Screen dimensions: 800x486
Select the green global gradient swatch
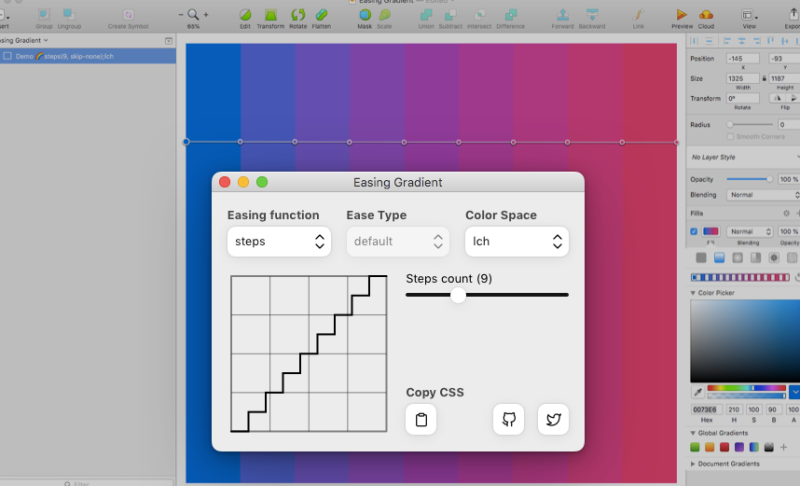[x=695, y=447]
